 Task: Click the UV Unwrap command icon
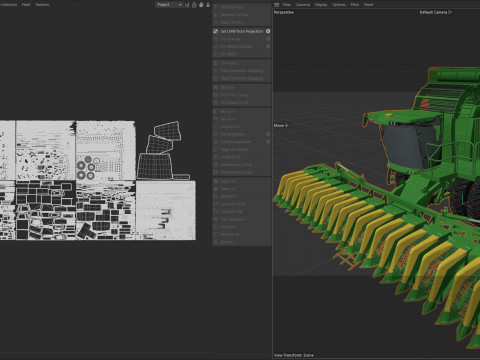216,39
